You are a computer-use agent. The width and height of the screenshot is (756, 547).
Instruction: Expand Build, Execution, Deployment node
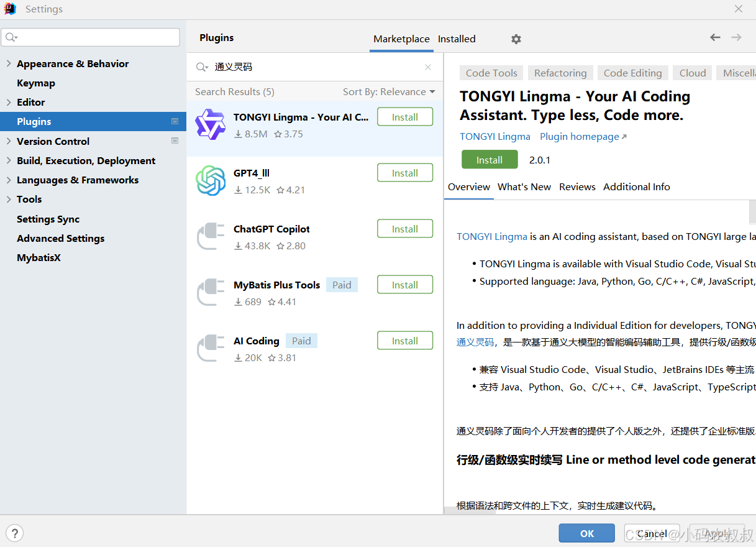(8, 160)
